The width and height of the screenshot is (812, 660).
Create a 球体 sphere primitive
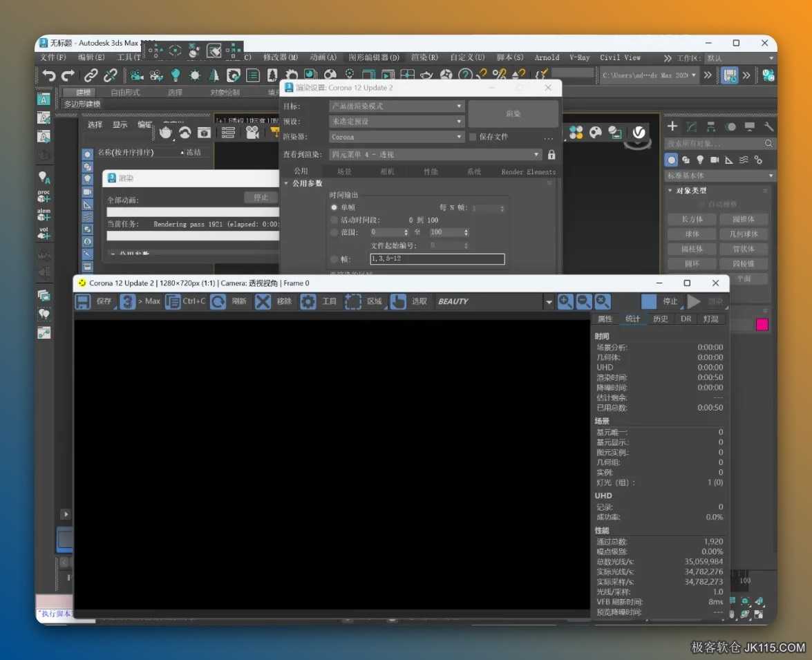(692, 234)
